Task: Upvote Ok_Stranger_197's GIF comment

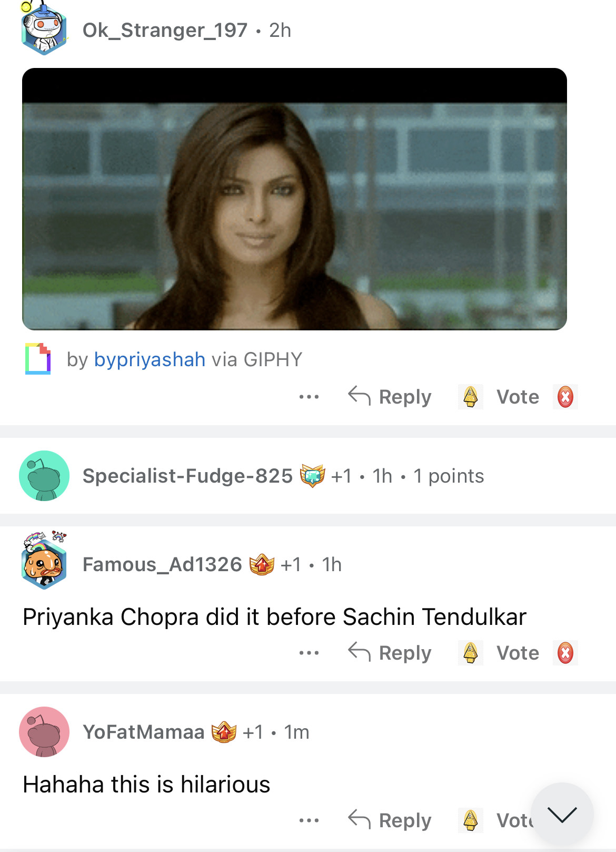Action: (x=470, y=397)
